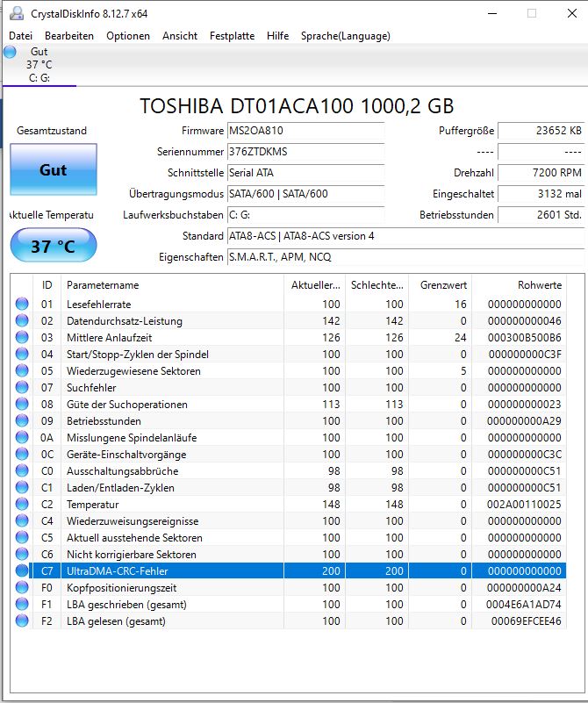The width and height of the screenshot is (588, 703).
Task: Open the Optionen menu
Action: 128,36
